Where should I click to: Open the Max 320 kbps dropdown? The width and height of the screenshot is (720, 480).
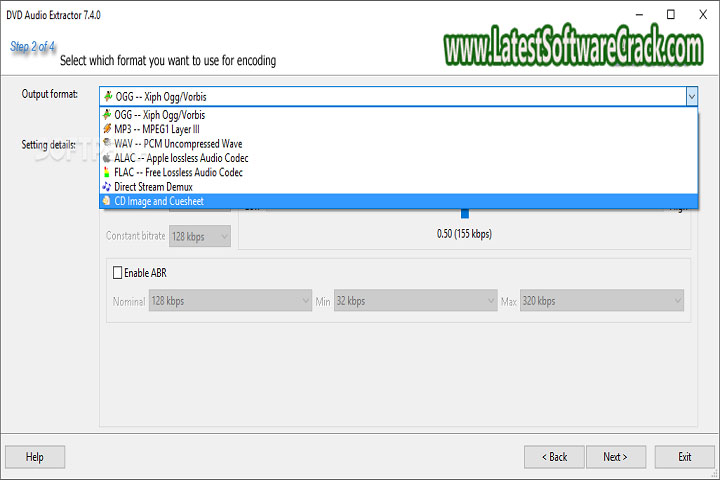602,301
